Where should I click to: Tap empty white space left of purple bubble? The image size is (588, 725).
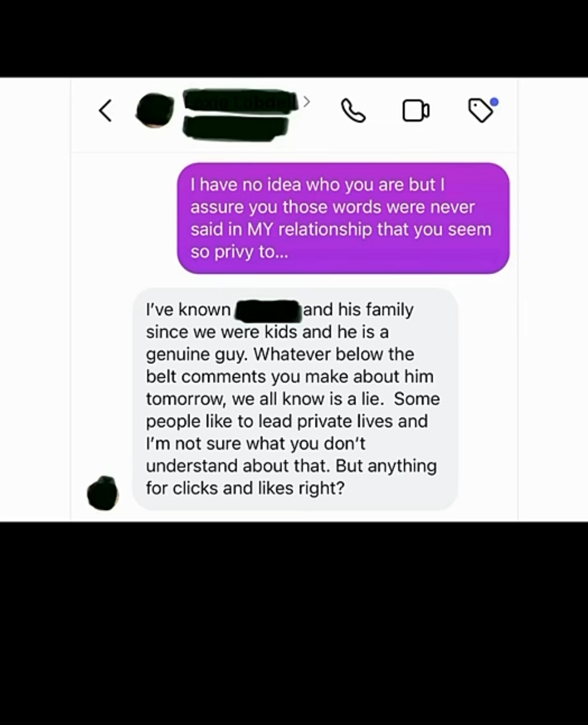click(124, 218)
